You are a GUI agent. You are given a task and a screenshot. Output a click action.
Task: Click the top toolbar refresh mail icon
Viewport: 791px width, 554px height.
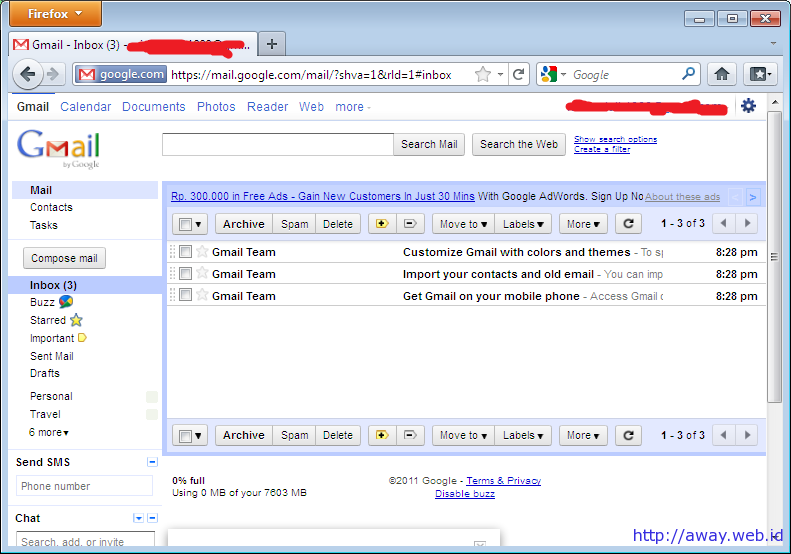[x=629, y=224]
